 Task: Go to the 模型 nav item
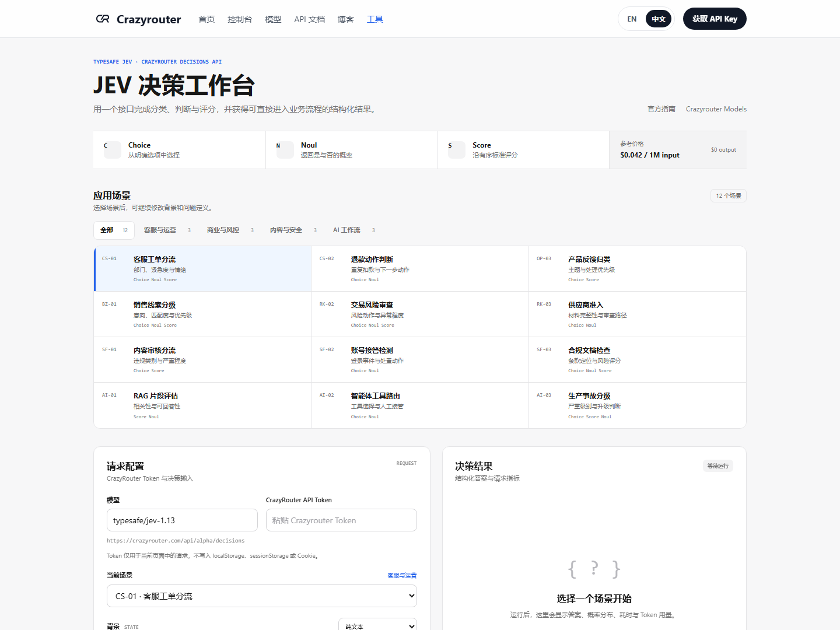pyautogui.click(x=273, y=19)
